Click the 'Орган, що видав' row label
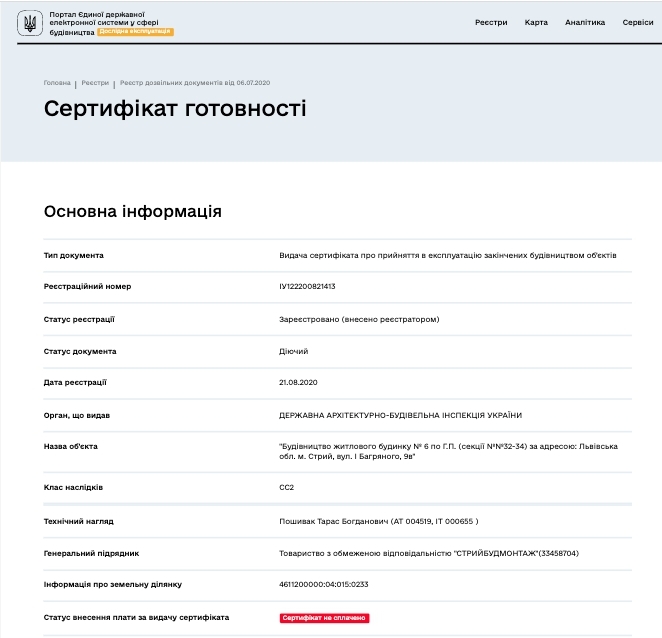The width and height of the screenshot is (662, 638). pos(76,415)
